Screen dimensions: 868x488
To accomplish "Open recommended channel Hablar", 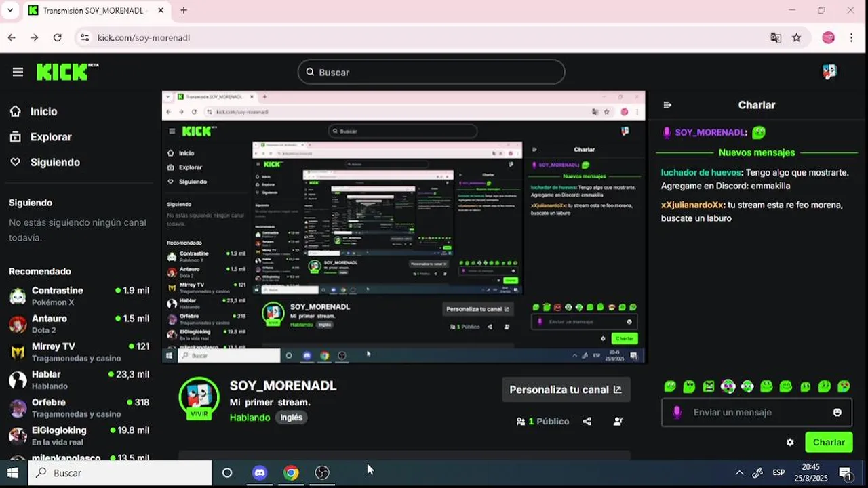I will coord(79,380).
